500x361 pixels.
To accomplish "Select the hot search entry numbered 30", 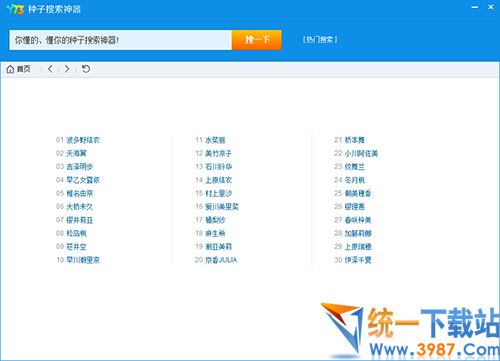I will point(353,260).
